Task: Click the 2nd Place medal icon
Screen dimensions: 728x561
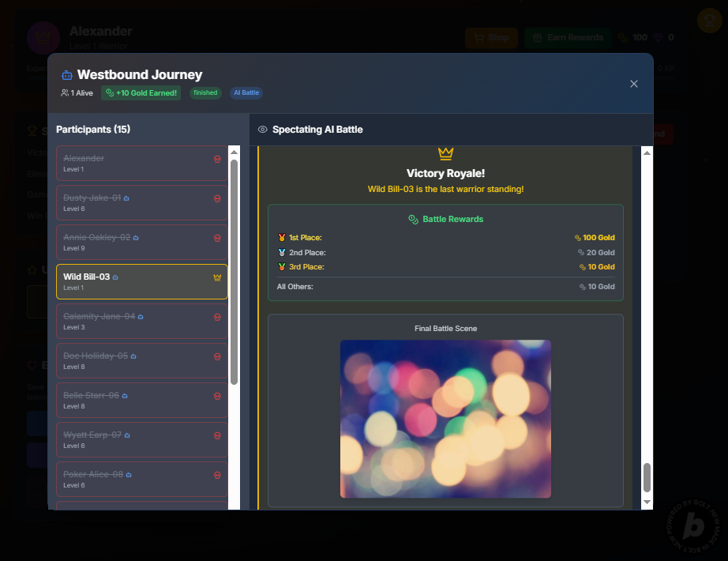Action: (281, 252)
